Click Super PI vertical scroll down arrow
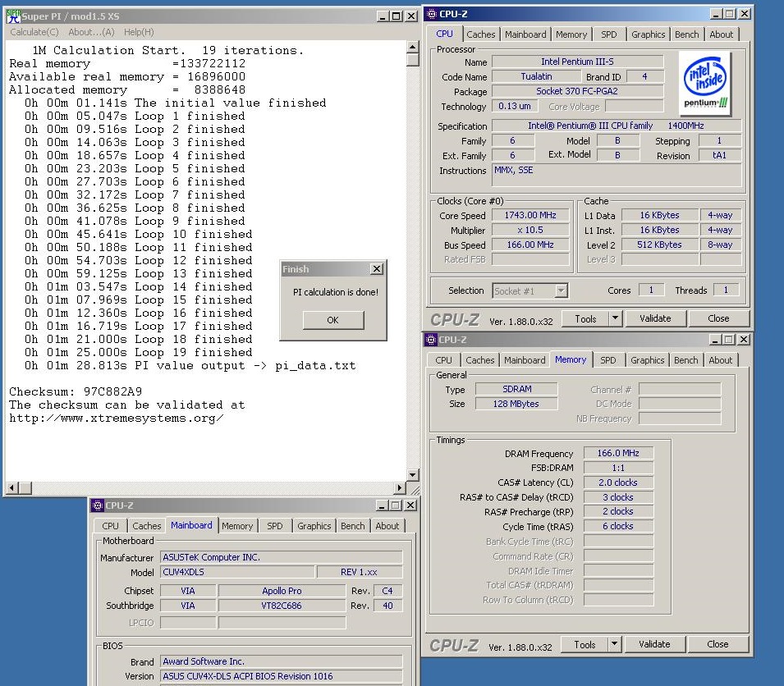 tap(412, 474)
